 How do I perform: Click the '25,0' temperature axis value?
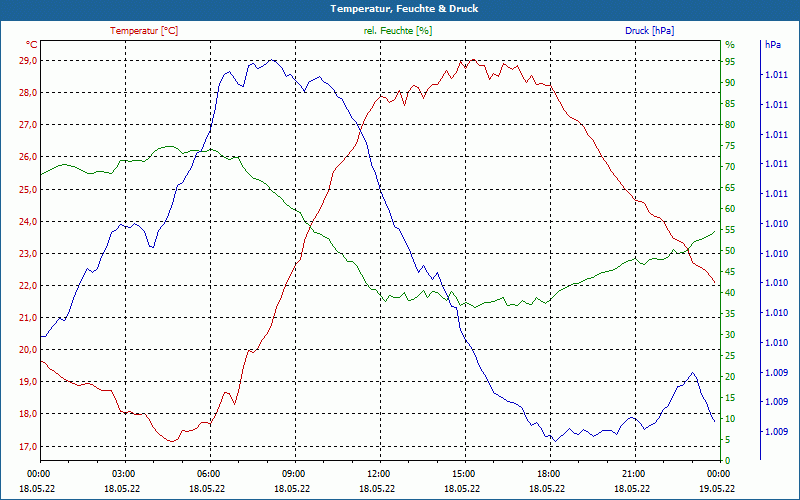coord(28,190)
